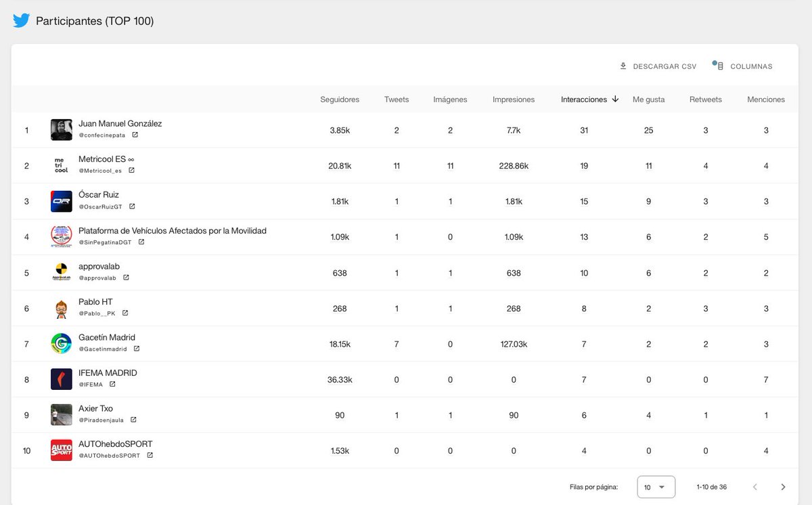The height and width of the screenshot is (505, 812).
Task: Click the Plataforma de Vehículos Afectados avatar
Action: [62, 236]
